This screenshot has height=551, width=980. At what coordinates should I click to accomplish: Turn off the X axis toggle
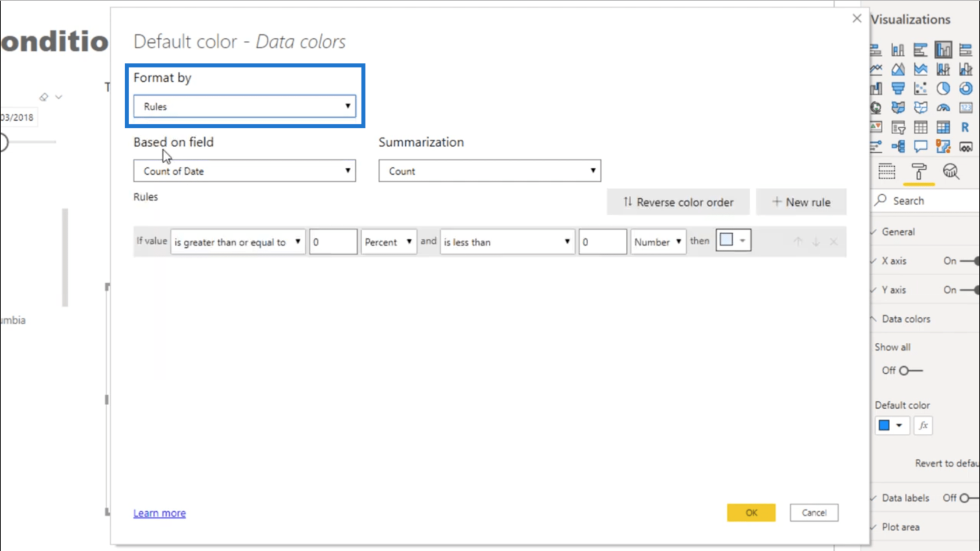(970, 261)
